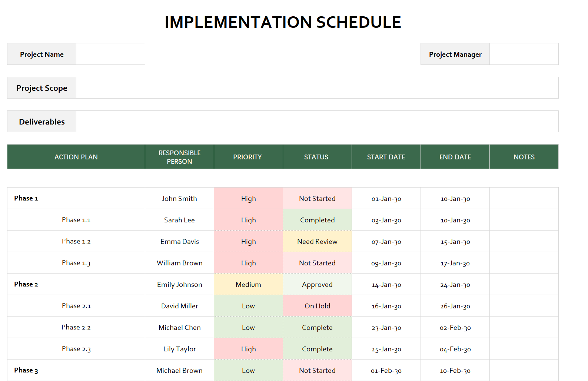
Task: Click the NOTES column header
Action: tap(524, 157)
